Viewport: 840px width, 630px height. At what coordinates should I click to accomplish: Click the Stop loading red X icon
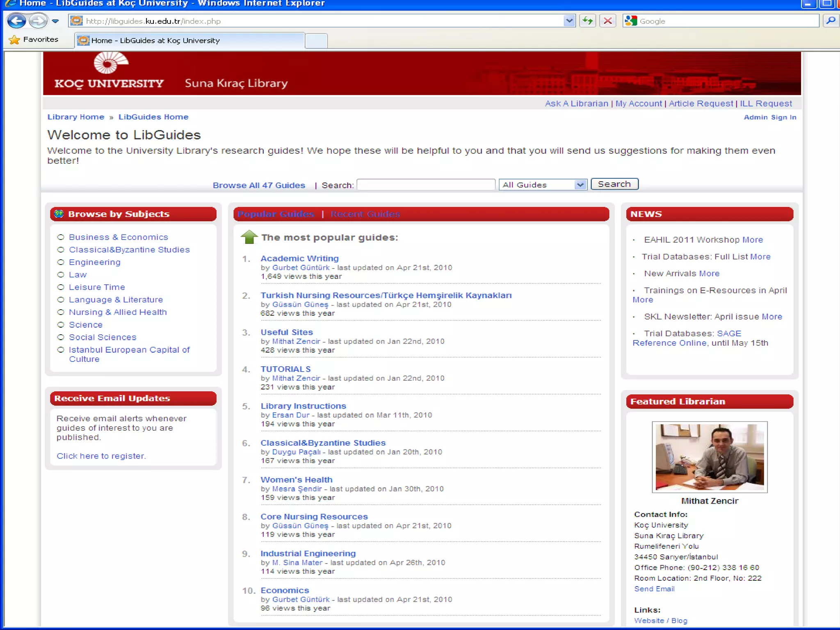pyautogui.click(x=608, y=21)
